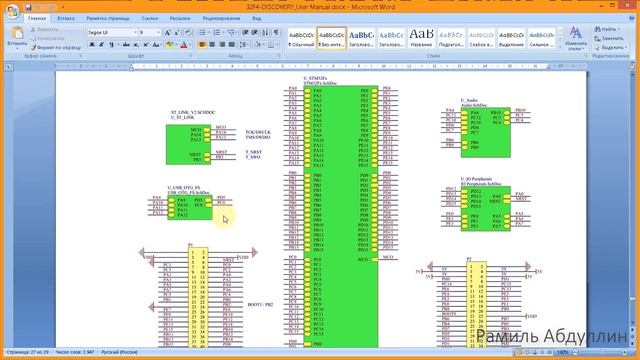Toggle the ruler button above the scrollbar
The image size is (640, 360).
(x=633, y=66)
